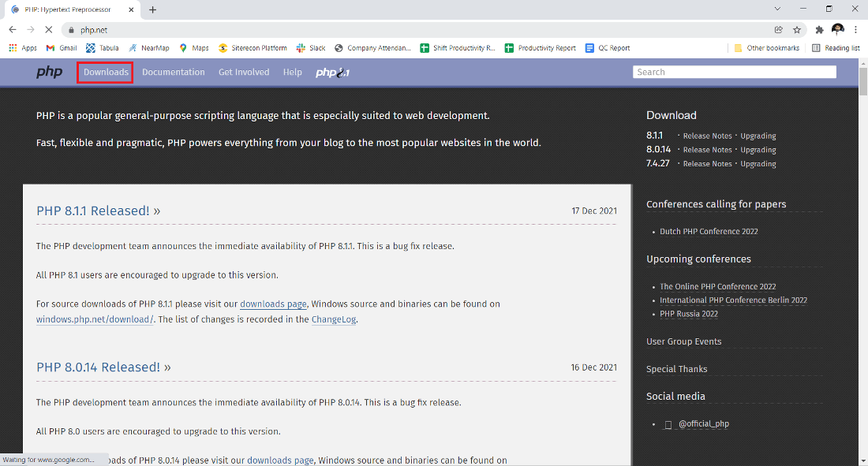Open the User Group Events link
Screen dimensions: 868x466
pyautogui.click(x=683, y=341)
